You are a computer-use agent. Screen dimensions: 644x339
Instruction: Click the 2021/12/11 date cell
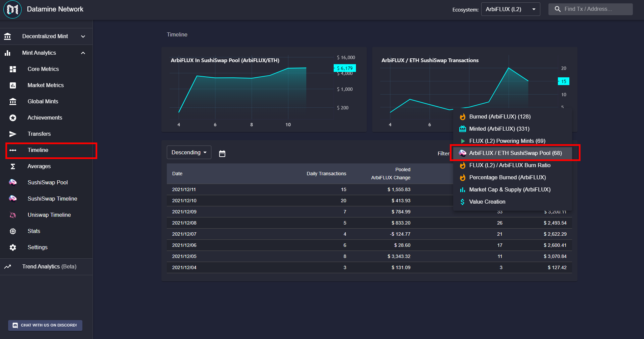(184, 189)
